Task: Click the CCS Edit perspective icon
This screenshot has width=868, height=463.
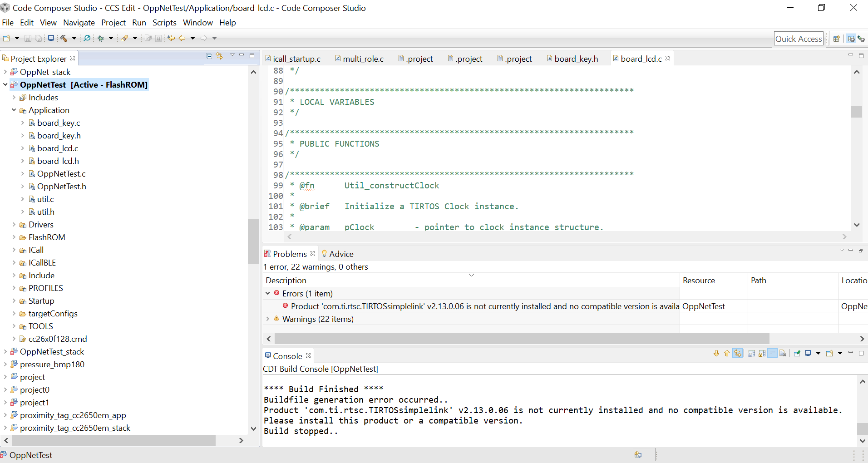Action: click(851, 39)
